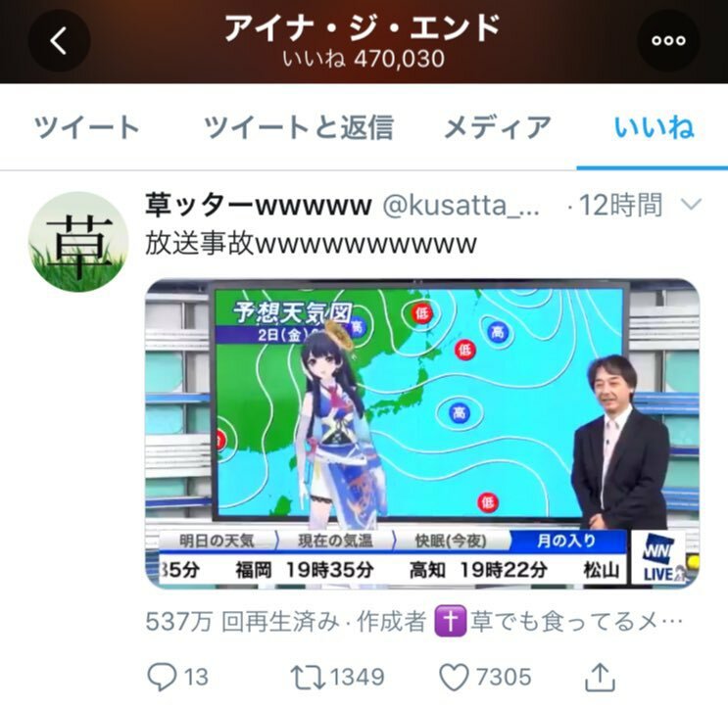The width and height of the screenshot is (728, 708).
Task: Tap the share upload icon
Action: pyautogui.click(x=600, y=678)
